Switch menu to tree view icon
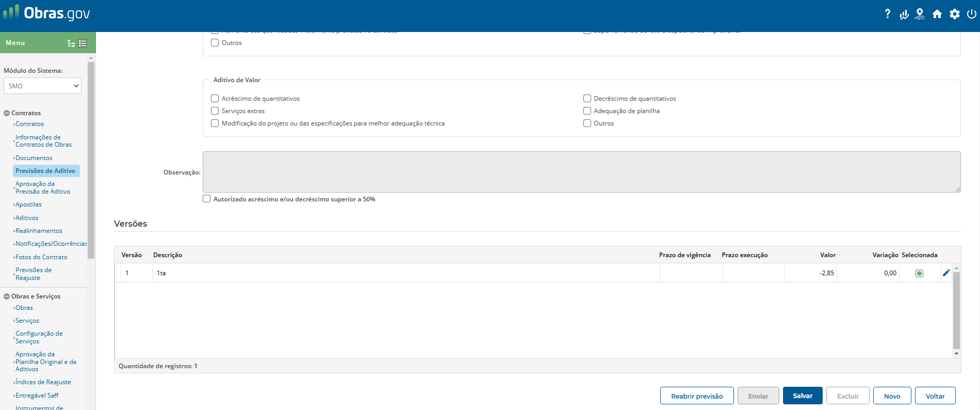The image size is (980, 410). tap(71, 43)
